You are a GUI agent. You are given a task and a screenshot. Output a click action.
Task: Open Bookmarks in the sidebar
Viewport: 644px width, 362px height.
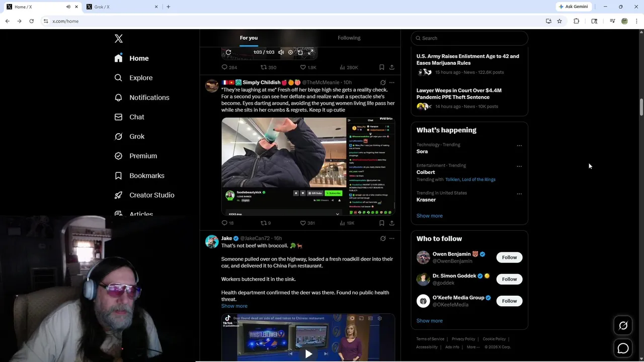point(139,175)
